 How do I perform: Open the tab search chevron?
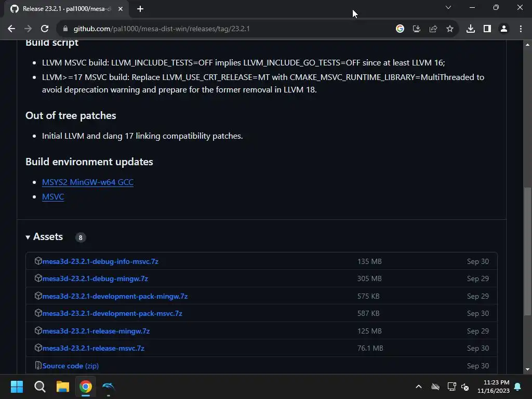(448, 7)
